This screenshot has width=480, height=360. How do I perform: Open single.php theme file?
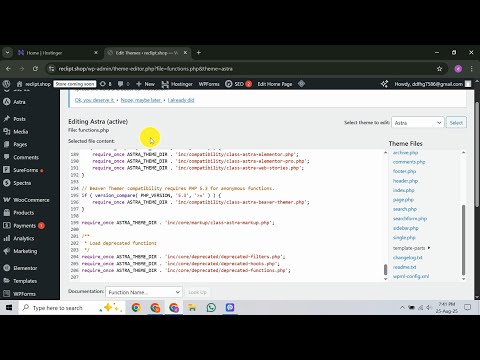coord(404,238)
